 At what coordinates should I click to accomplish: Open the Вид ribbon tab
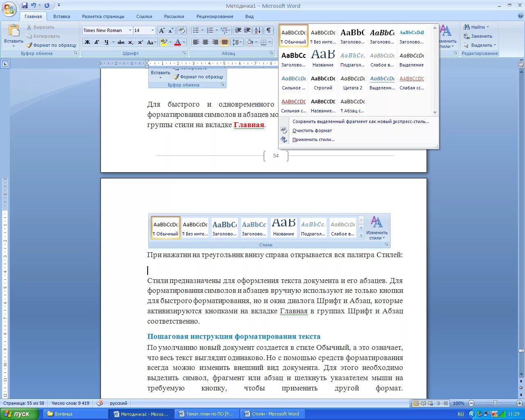point(249,16)
